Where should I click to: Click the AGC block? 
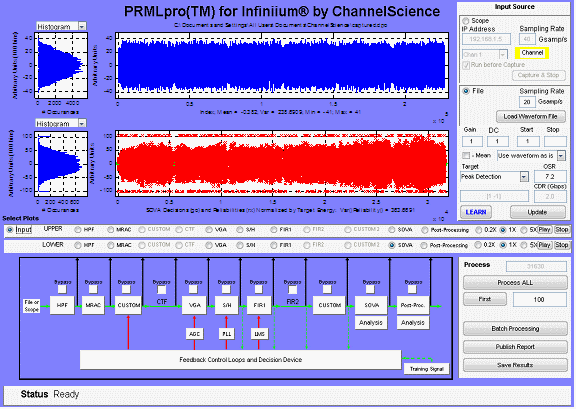194,334
